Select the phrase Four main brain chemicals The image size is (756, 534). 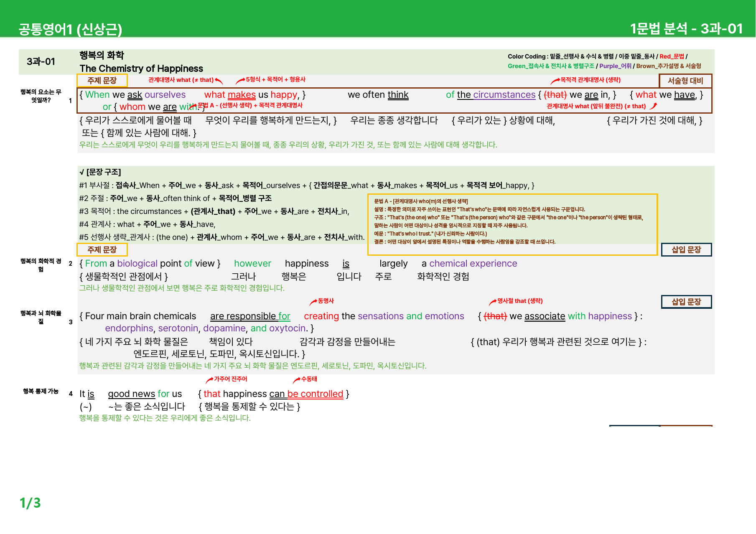click(140, 316)
